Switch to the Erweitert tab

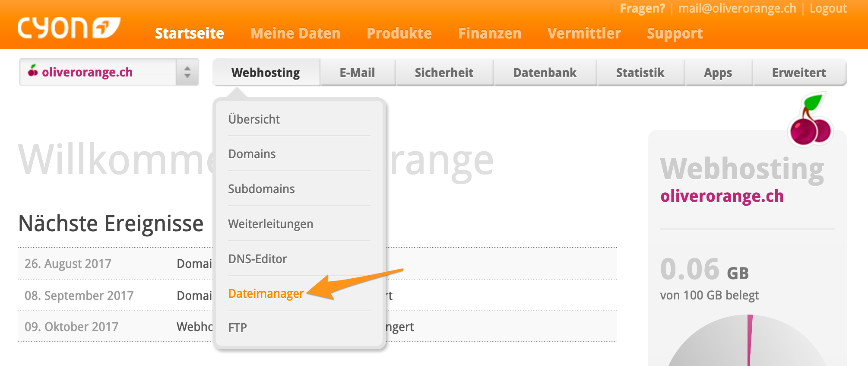point(799,73)
